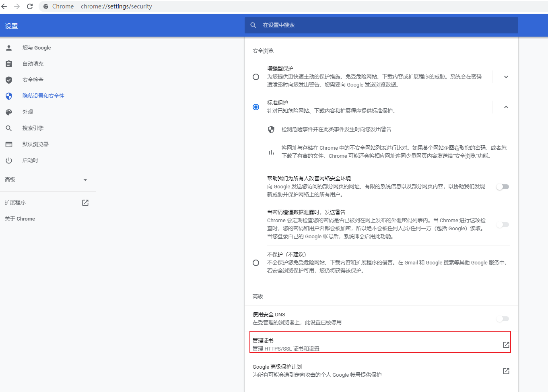Click the bar chart icon beside 将网址与存储 text
This screenshot has height=392, width=548.
[271, 152]
